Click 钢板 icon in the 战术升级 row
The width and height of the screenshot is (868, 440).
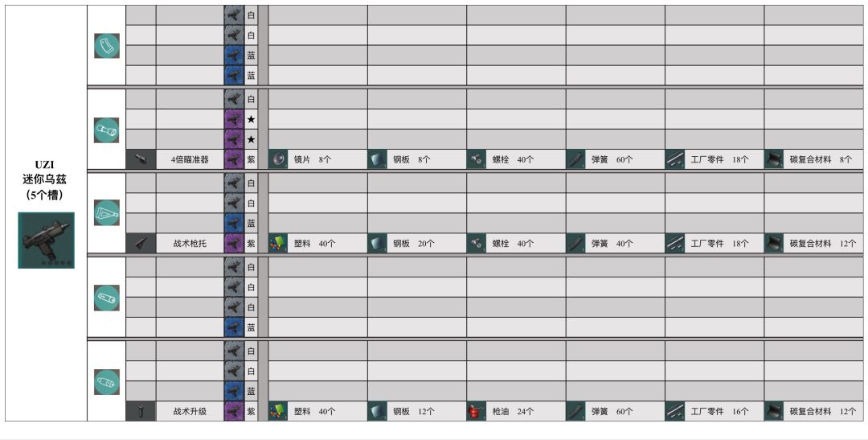377,412
